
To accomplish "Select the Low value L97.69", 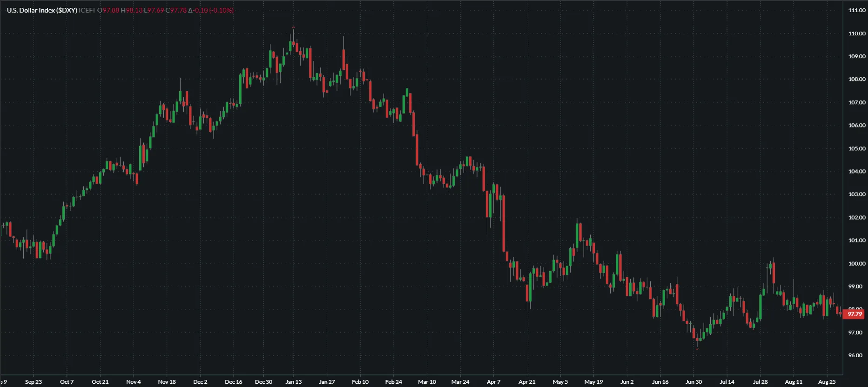I will [154, 10].
